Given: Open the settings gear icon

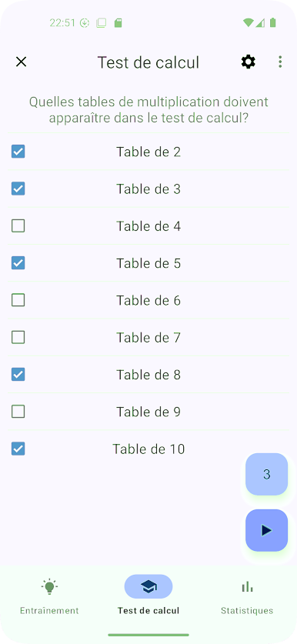Looking at the screenshot, I should 248,62.
